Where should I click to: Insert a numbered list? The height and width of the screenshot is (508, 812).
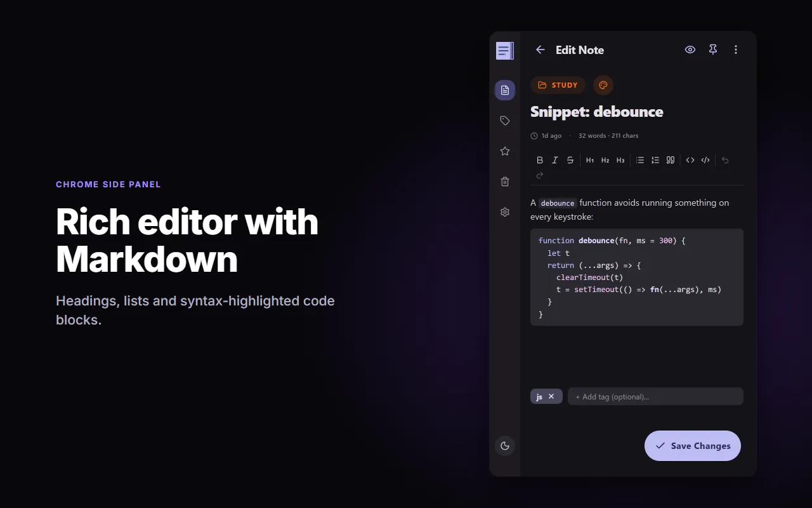655,160
